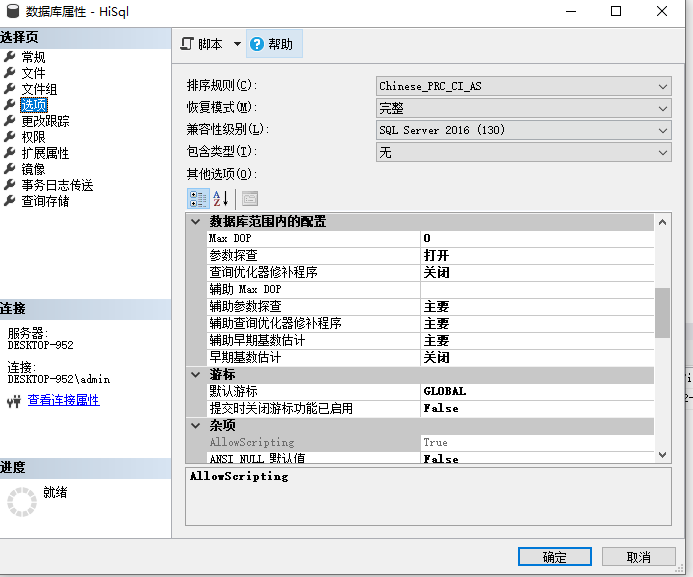693x577 pixels.
Task: Click the wrench icon beside 查询存储
Action: 10,201
